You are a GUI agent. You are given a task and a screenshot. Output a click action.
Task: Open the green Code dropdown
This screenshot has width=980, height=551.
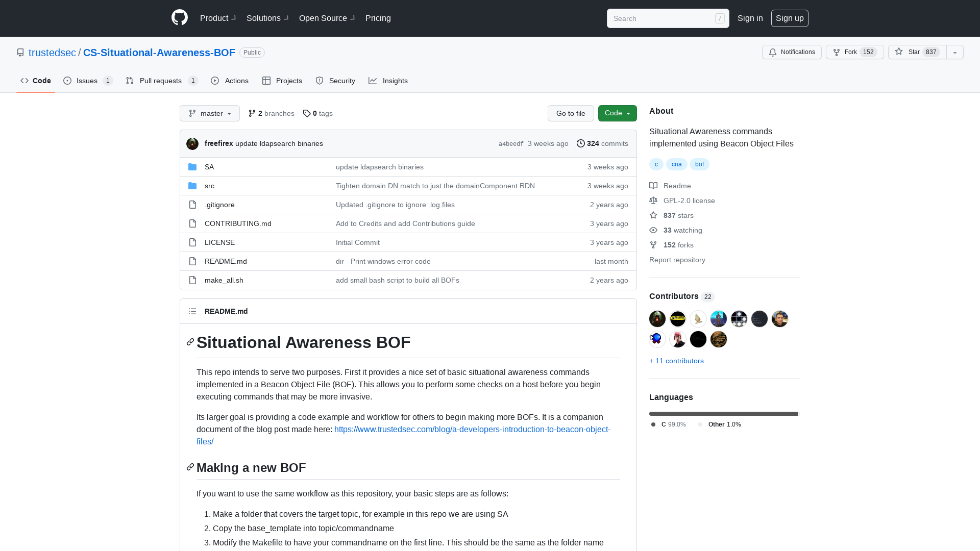pos(618,113)
